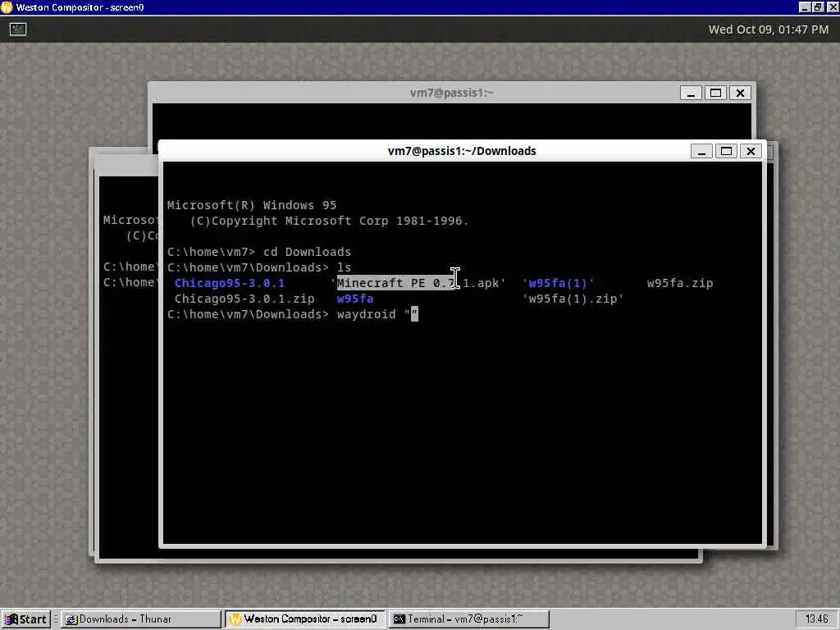The width and height of the screenshot is (840, 630).
Task: Maximize the background vm7@passis1:~ window
Action: pos(715,94)
